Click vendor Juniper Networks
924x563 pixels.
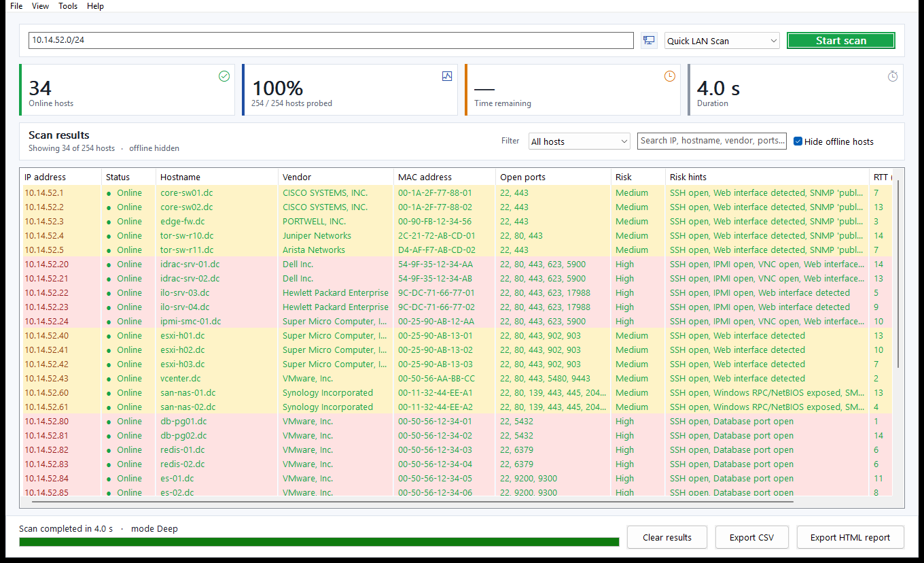[317, 236]
